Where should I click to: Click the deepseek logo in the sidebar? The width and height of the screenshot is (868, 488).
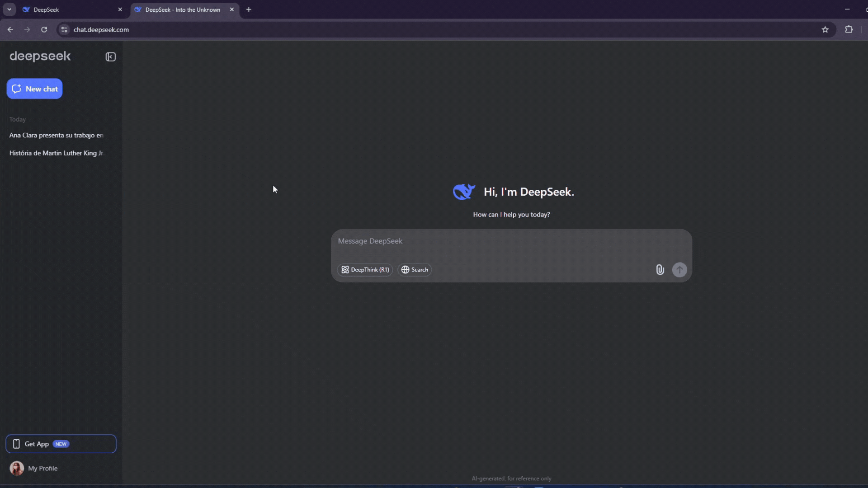coord(40,56)
